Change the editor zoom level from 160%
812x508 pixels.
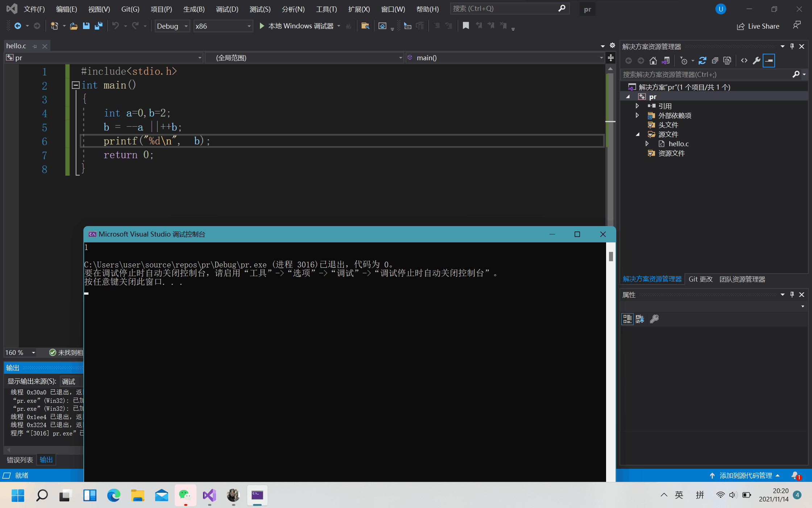click(x=20, y=352)
